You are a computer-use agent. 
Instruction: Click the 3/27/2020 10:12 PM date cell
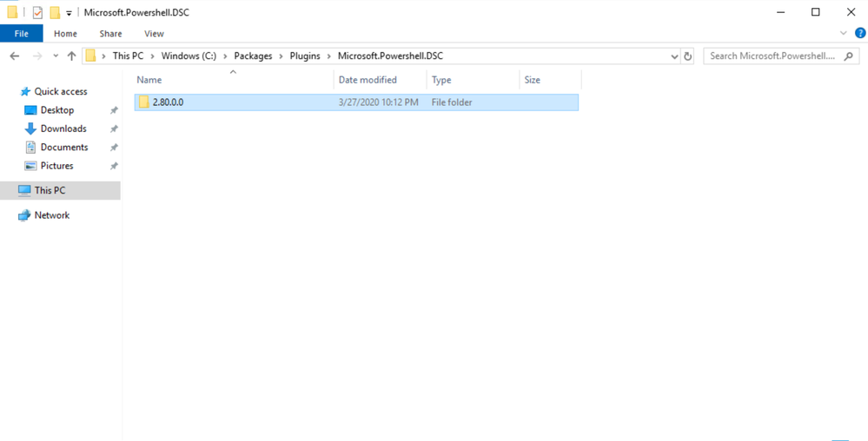(379, 102)
